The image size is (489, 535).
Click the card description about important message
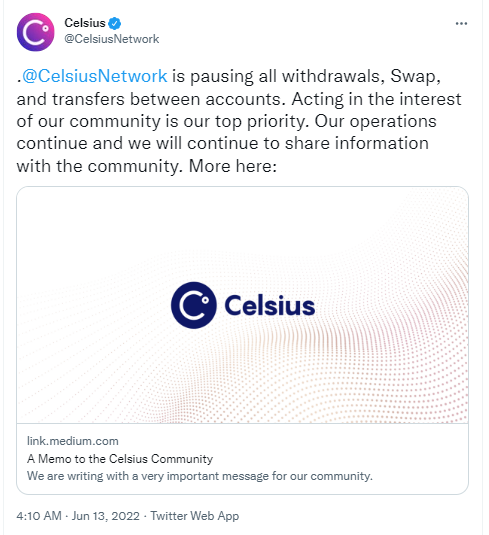(200, 476)
